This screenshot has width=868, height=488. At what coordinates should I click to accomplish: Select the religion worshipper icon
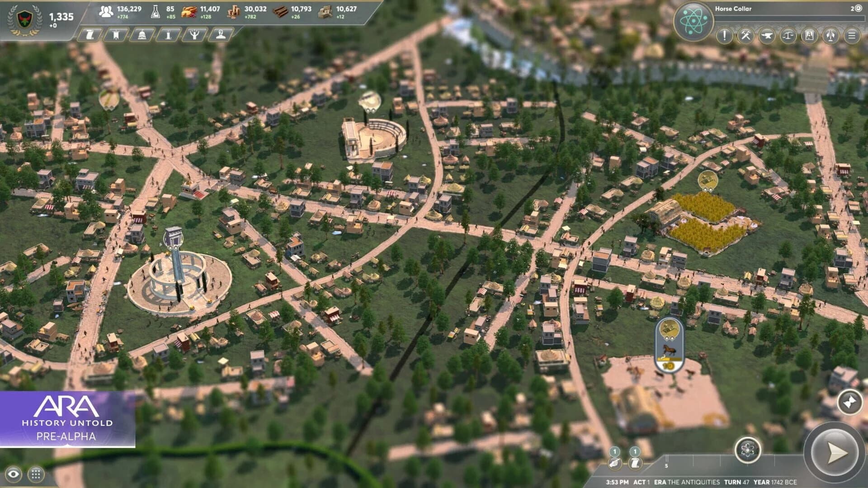coord(195,35)
